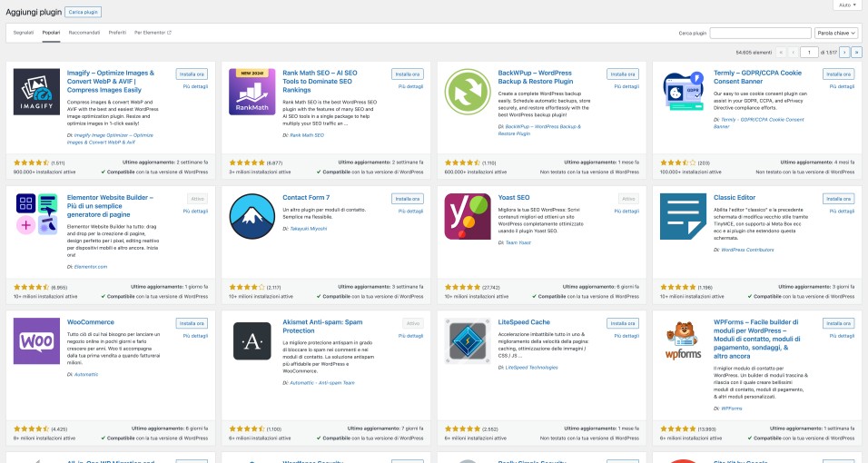
Task: Click the Rank Math SEO plugin icon
Action: pyautogui.click(x=252, y=92)
